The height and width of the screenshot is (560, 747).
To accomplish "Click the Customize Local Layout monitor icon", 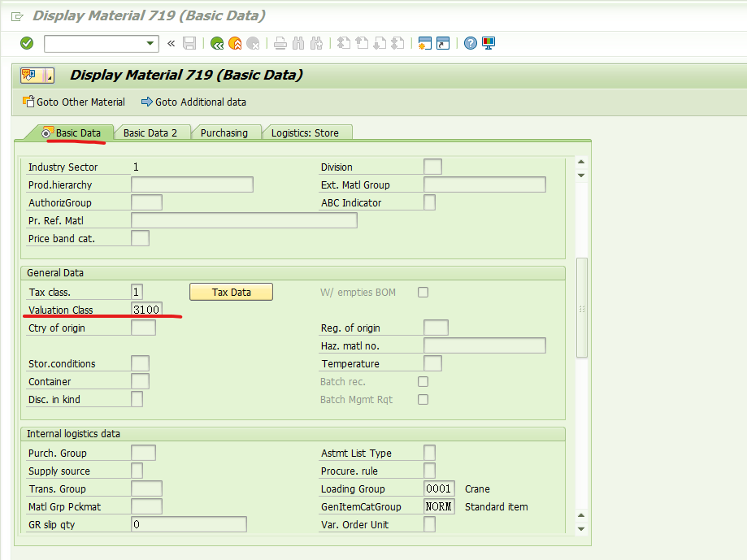I will pos(489,43).
